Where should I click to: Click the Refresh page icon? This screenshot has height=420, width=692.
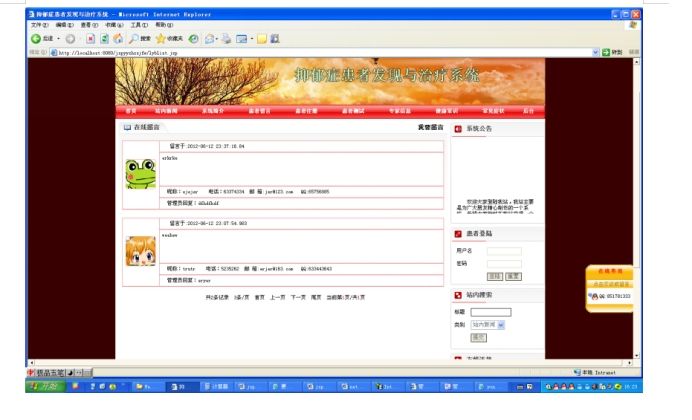pyautogui.click(x=105, y=39)
